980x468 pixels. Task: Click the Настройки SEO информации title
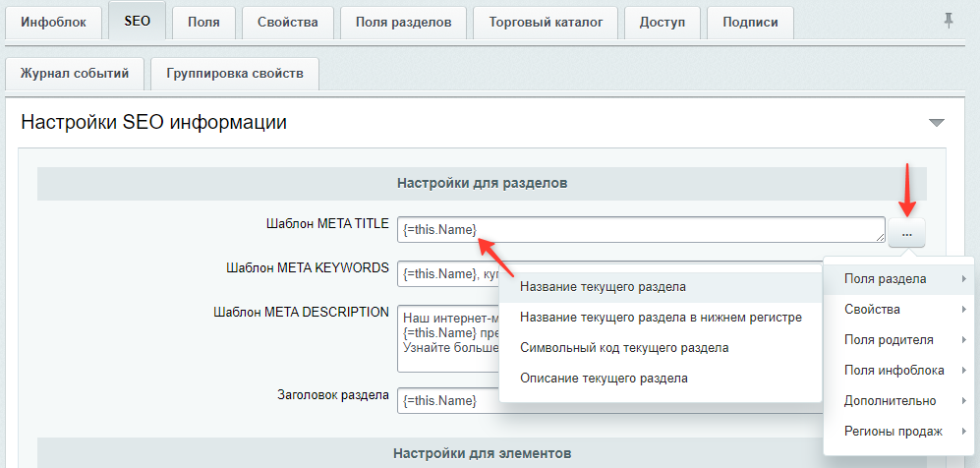[153, 122]
